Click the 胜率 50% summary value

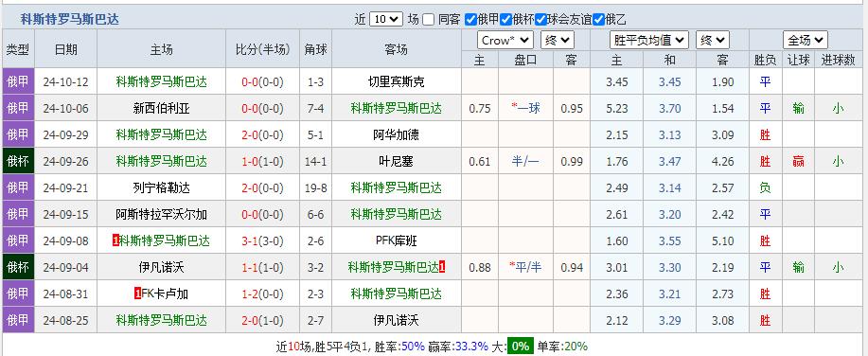click(413, 347)
